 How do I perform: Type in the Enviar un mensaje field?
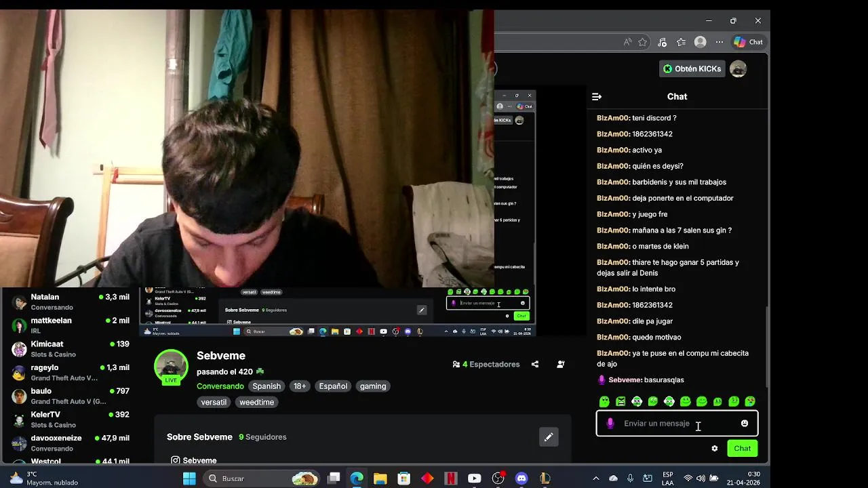click(677, 424)
